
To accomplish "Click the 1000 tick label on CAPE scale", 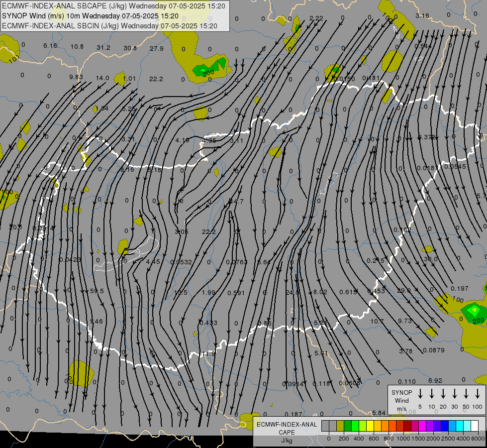I will 403,439.
